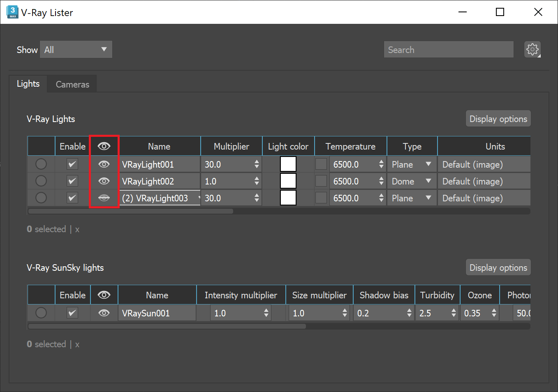Click the 3ds Max logo in the title bar

pos(12,12)
